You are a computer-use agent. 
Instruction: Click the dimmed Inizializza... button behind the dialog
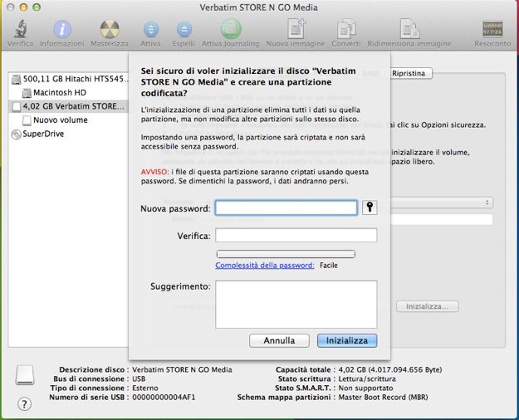[428, 306]
